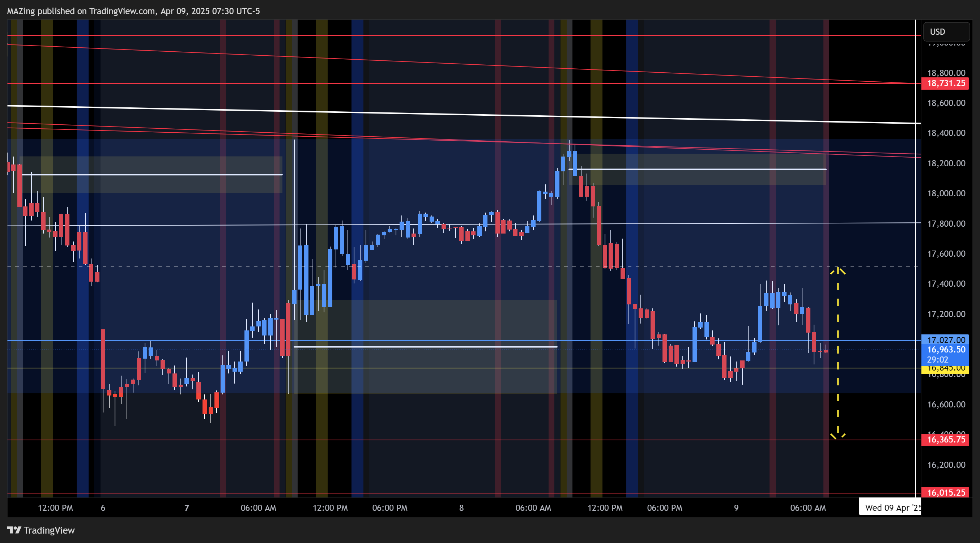Click the 16,600.00 price axis tick
Screen dimensions: 980x543
[946, 404]
